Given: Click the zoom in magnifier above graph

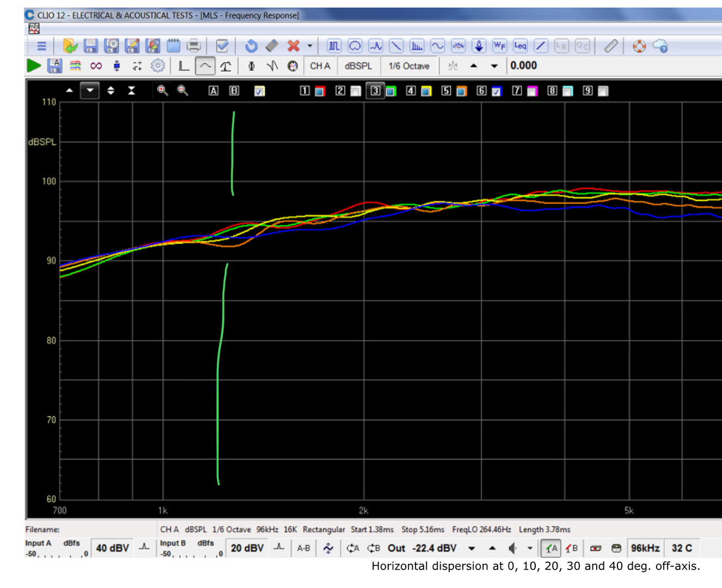Looking at the screenshot, I should tap(162, 90).
